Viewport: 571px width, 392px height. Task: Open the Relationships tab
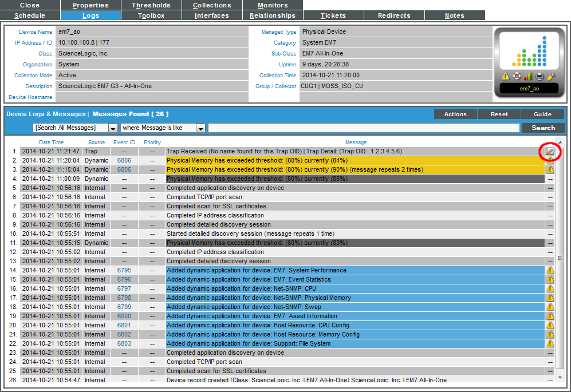pos(272,15)
